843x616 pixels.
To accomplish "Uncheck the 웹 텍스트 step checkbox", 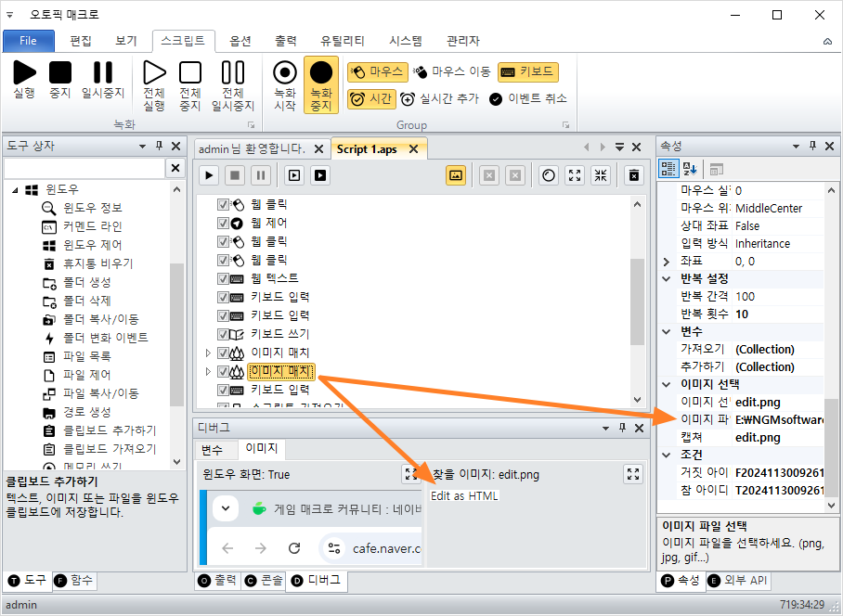I will click(x=223, y=278).
